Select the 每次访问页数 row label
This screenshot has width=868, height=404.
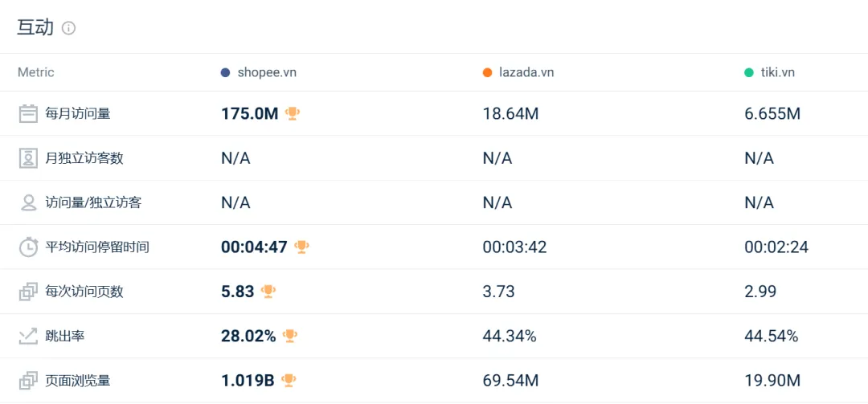click(84, 292)
